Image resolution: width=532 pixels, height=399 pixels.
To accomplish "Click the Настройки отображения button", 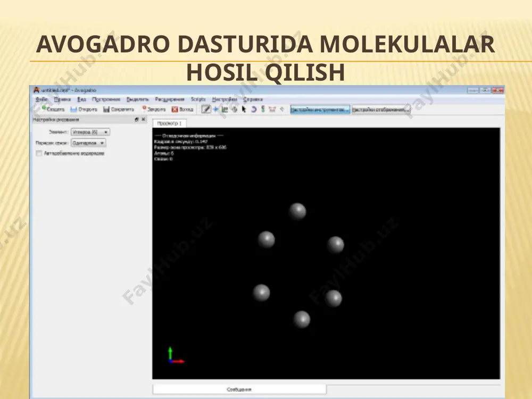I will [x=381, y=110].
